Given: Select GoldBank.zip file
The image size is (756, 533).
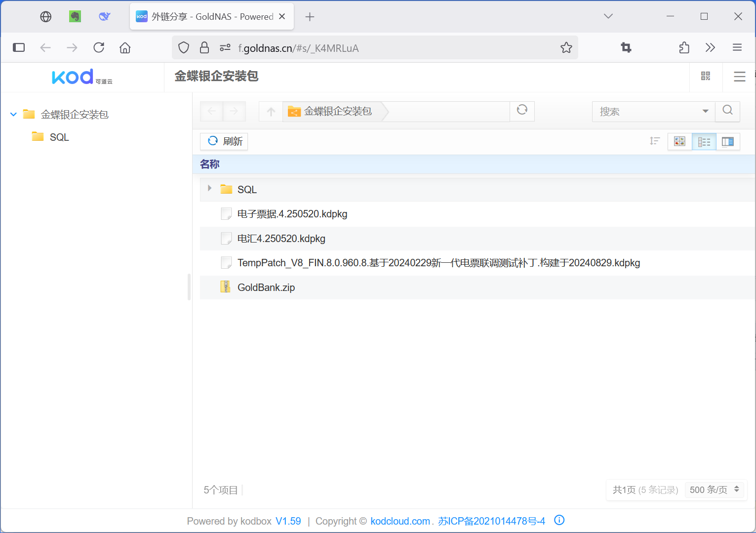Looking at the screenshot, I should pos(477,287).
